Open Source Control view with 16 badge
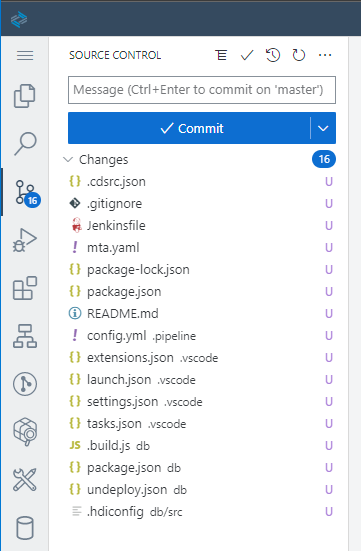Viewport: 361px width, 551px height. point(26,193)
